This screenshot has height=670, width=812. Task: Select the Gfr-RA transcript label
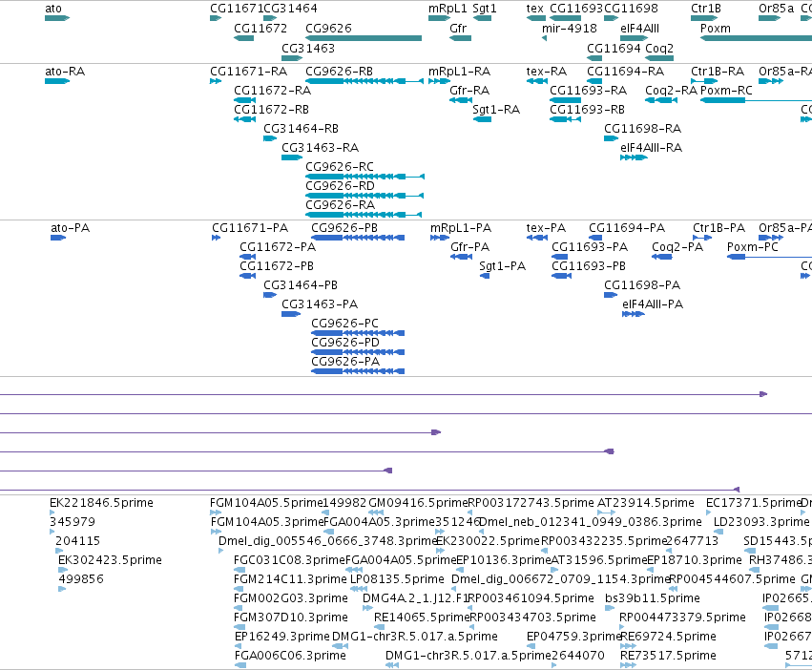(469, 90)
